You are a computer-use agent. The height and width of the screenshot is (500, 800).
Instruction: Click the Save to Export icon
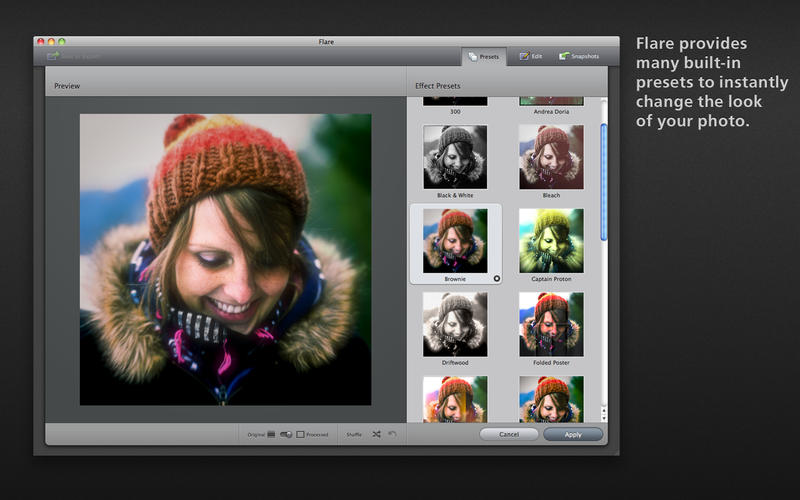53,56
